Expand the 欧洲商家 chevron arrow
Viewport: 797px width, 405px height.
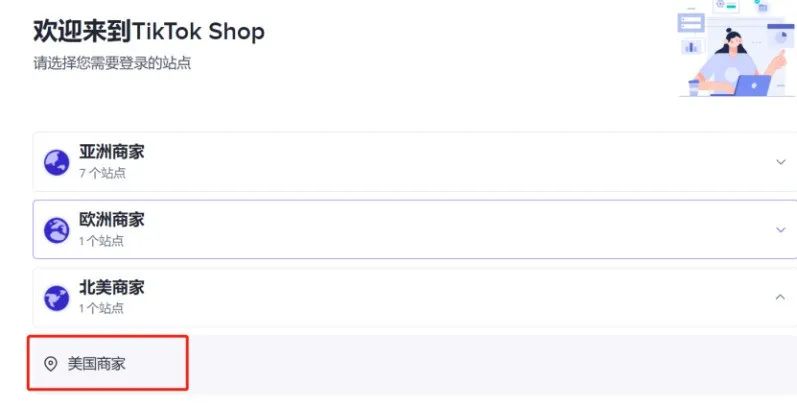click(780, 230)
